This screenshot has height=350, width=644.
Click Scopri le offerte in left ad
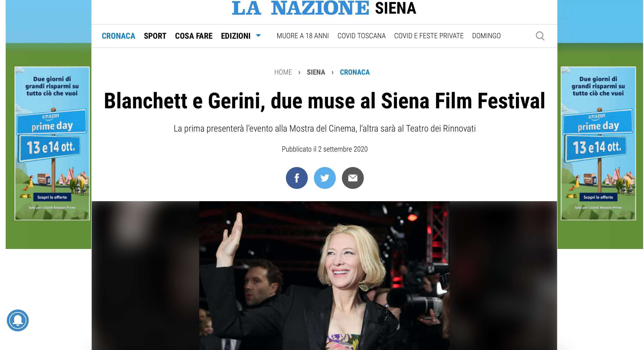52,197
